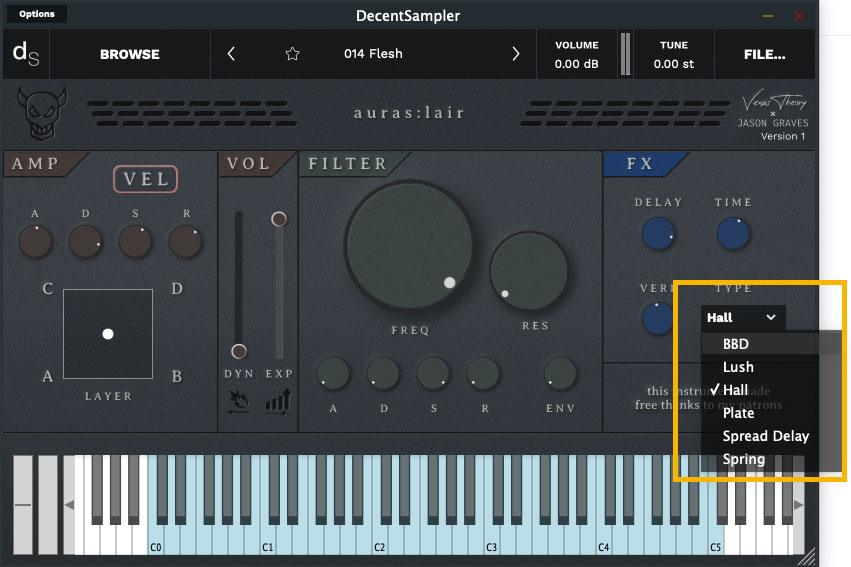Click the DYN slider handle

point(239,351)
